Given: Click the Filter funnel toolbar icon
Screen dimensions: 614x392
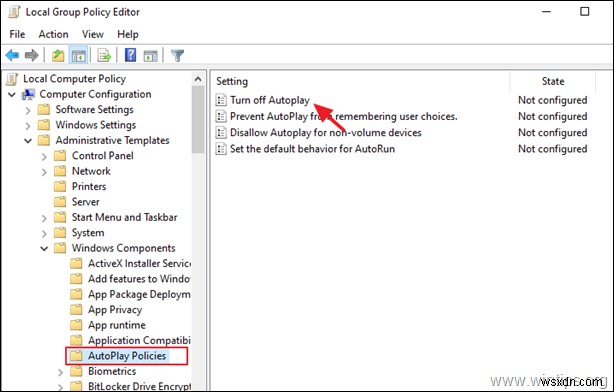Looking at the screenshot, I should (x=177, y=55).
